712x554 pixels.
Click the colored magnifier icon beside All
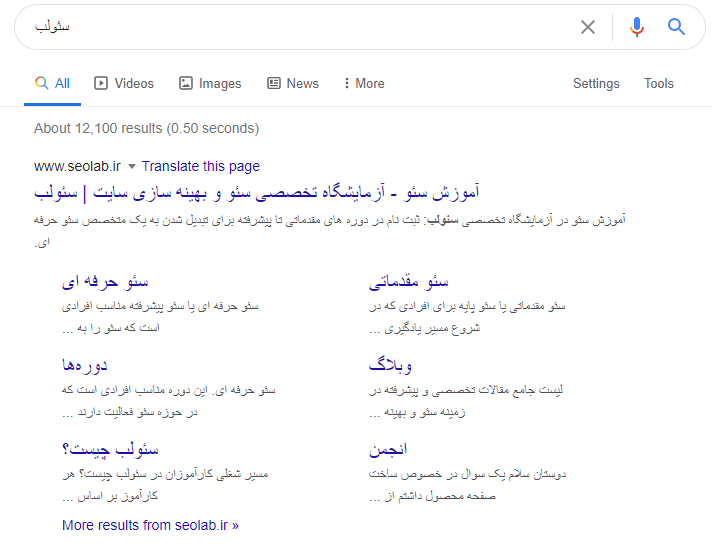pos(41,83)
